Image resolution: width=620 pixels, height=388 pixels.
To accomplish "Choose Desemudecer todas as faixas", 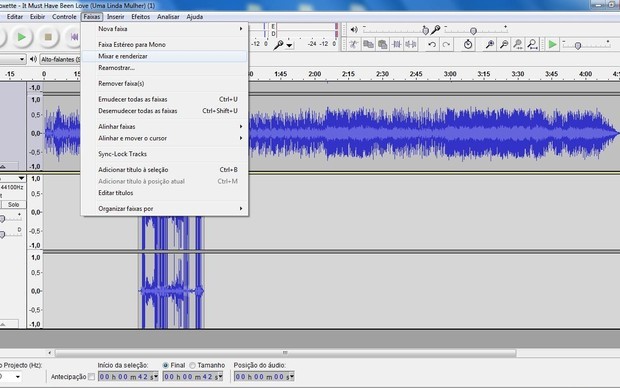I will tap(164, 111).
